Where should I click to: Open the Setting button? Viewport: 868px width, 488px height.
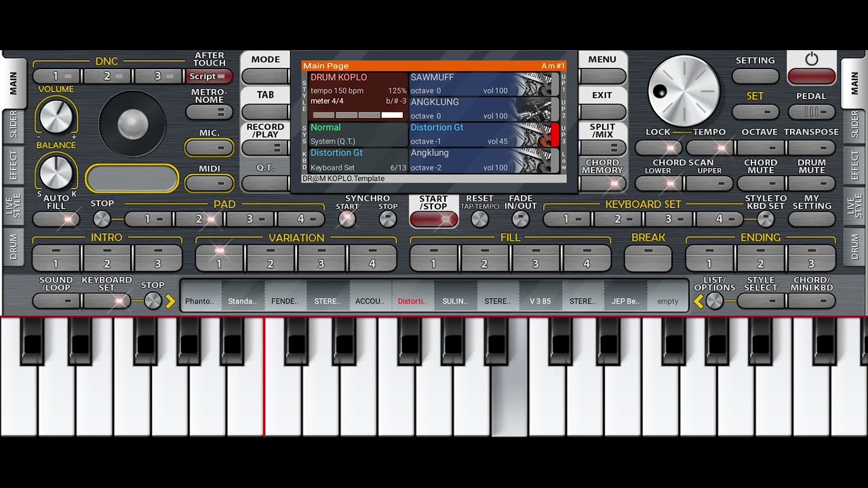coord(755,76)
